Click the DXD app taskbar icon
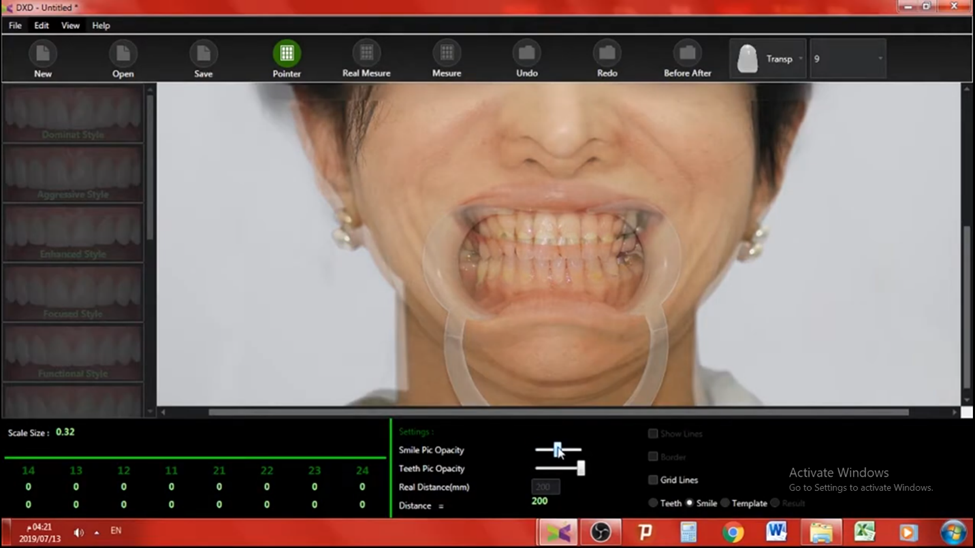Image resolution: width=975 pixels, height=548 pixels. (558, 532)
